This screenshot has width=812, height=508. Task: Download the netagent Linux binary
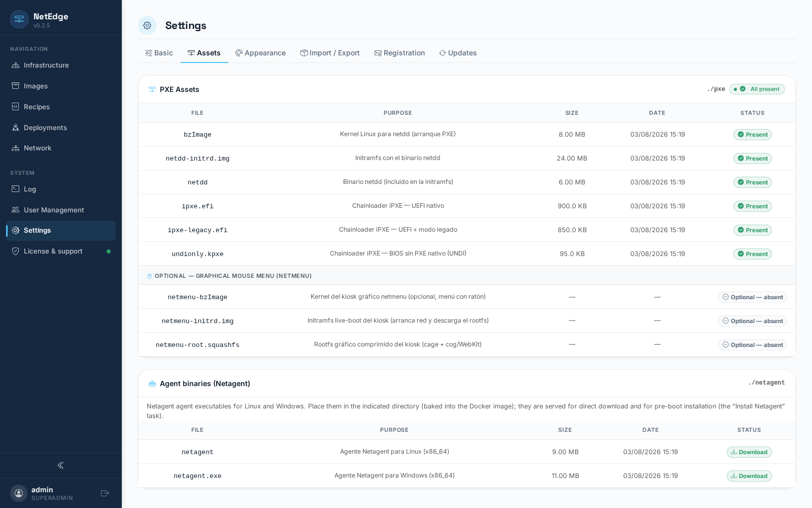pyautogui.click(x=749, y=452)
